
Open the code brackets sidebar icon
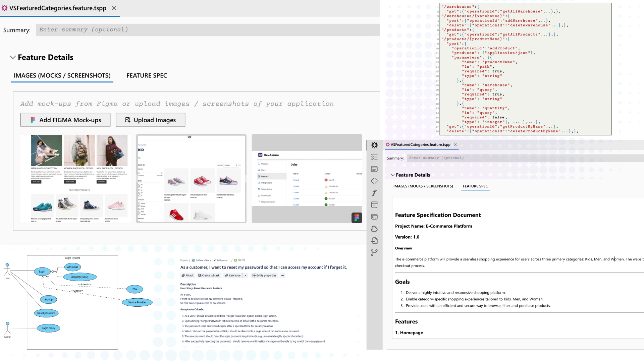pyautogui.click(x=374, y=181)
